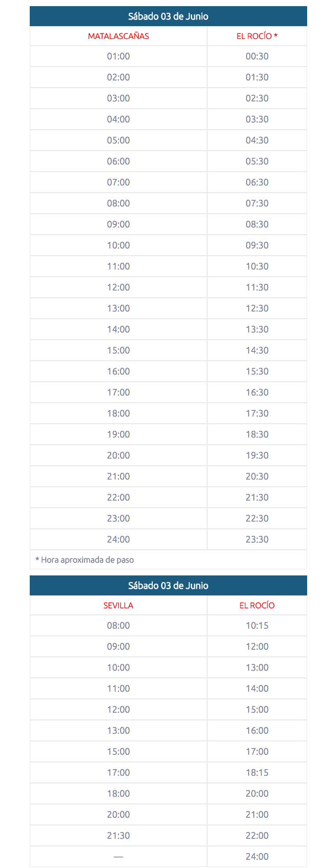Click the SEVILLA column header
The width and height of the screenshot is (322, 868).
pyautogui.click(x=118, y=605)
